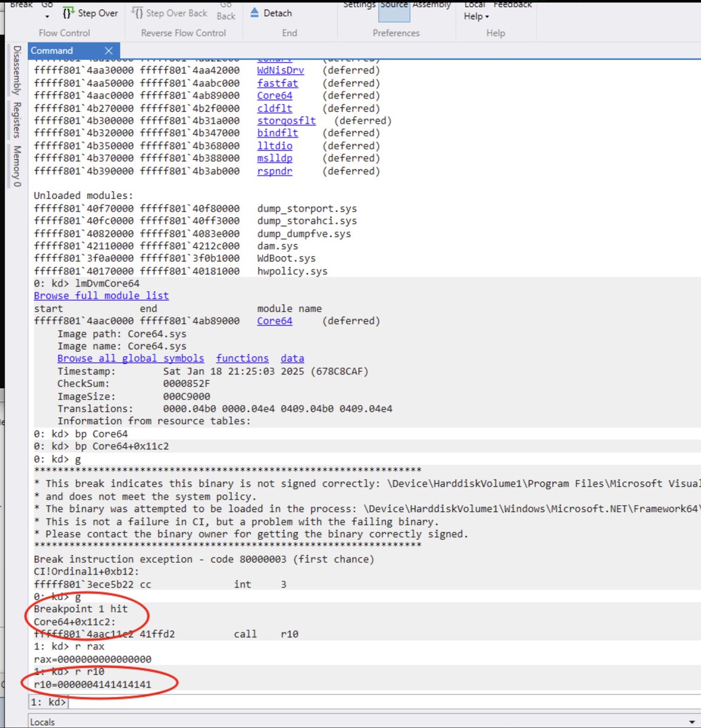Click the lmDvmCore64 command line
701x728 pixels.
[87, 283]
